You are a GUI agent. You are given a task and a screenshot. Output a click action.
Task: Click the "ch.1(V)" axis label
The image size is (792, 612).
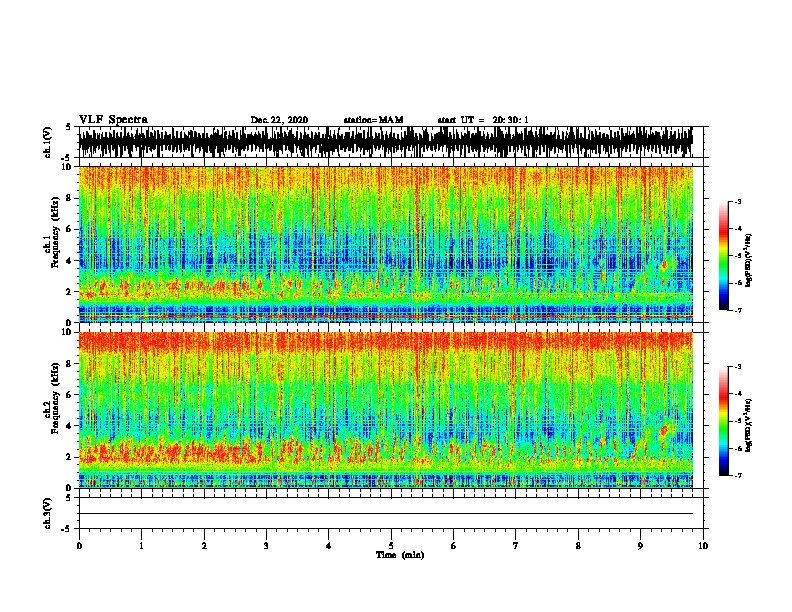pyautogui.click(x=48, y=142)
